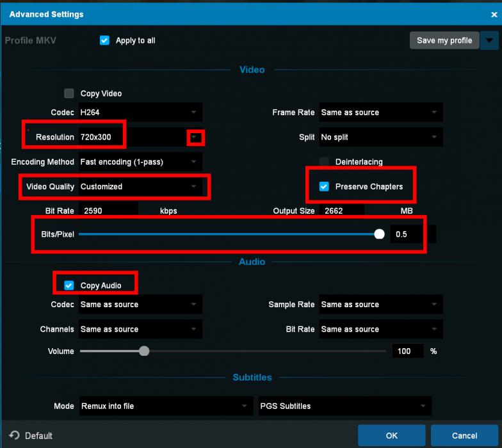
Task: Open the subtitles Mode dropdown
Action: tap(166, 406)
